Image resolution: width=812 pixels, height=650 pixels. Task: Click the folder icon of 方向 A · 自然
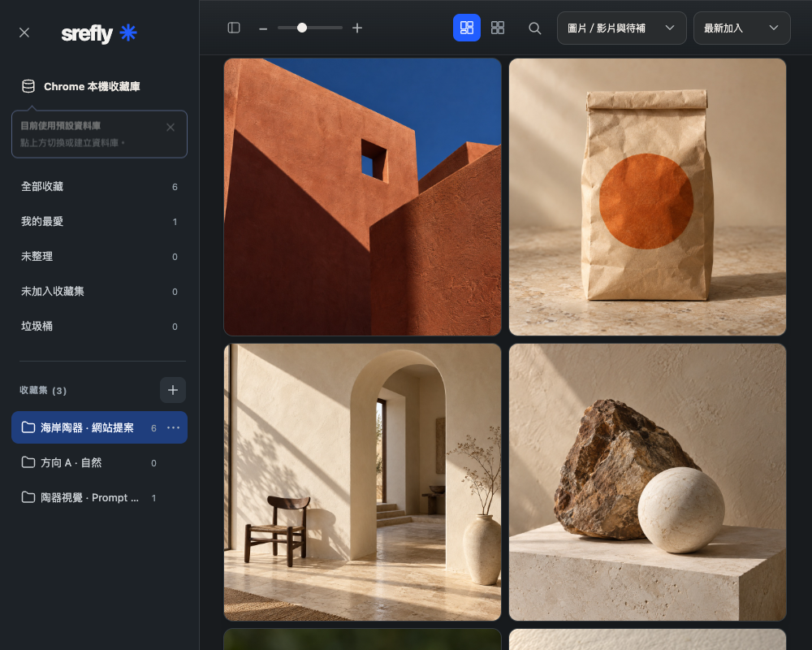28,462
